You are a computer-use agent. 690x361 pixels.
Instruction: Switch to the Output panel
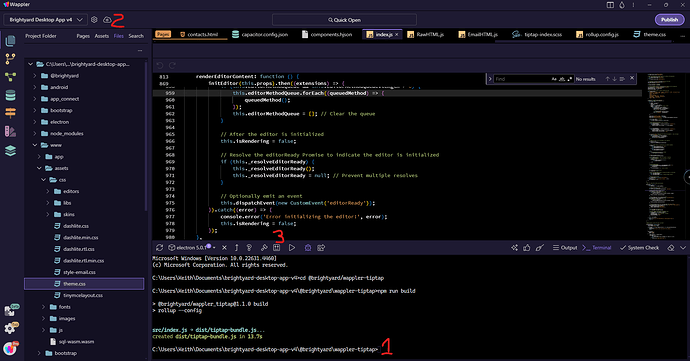pos(565,248)
